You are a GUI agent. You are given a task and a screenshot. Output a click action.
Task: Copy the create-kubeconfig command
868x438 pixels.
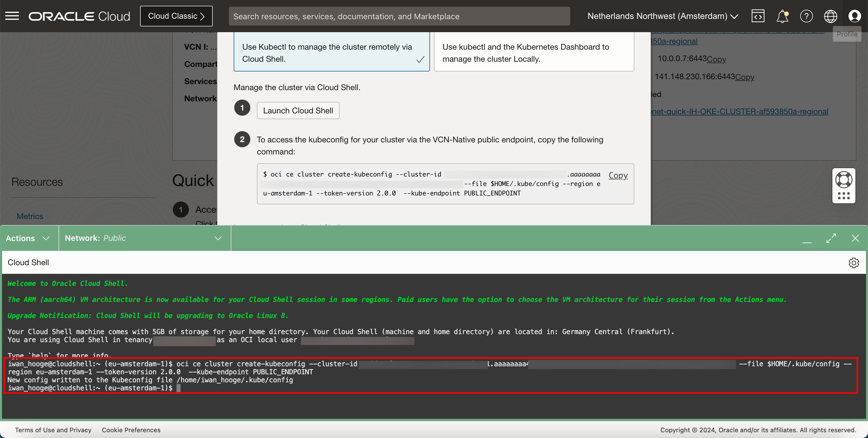(618, 175)
